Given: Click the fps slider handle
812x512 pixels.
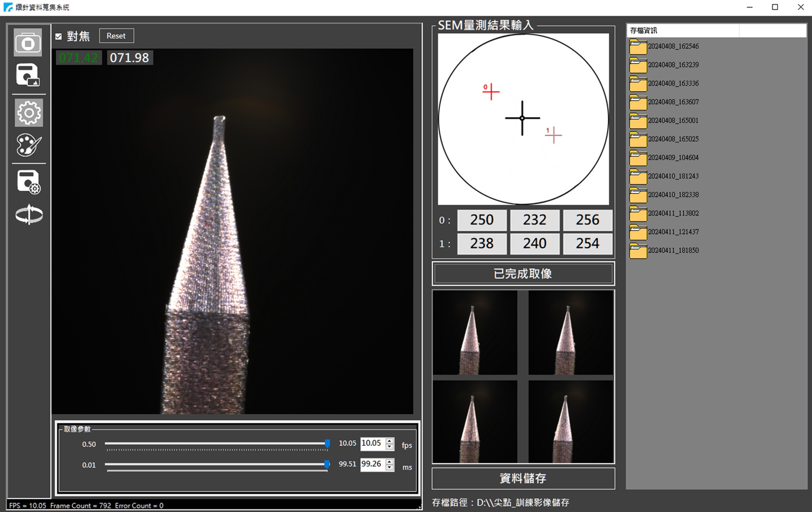Looking at the screenshot, I should coord(327,444).
